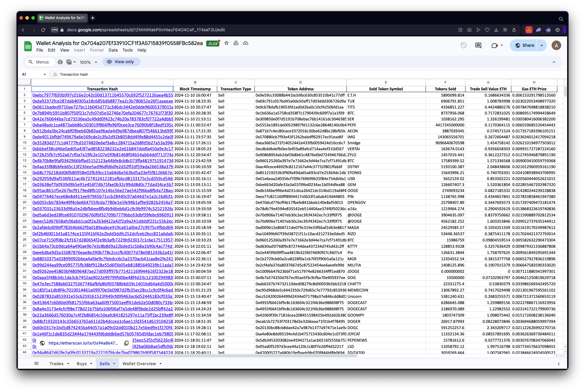Expand the side panel chevron

[559, 364]
